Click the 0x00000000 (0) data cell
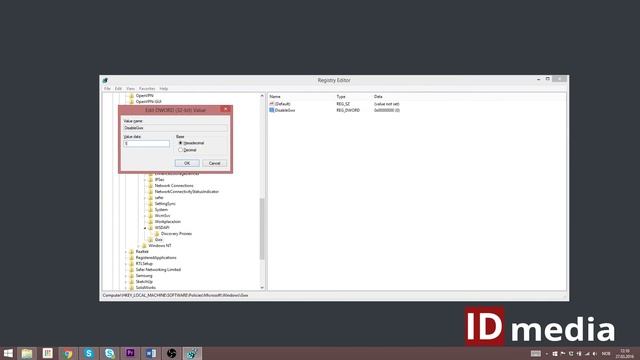 click(387, 110)
